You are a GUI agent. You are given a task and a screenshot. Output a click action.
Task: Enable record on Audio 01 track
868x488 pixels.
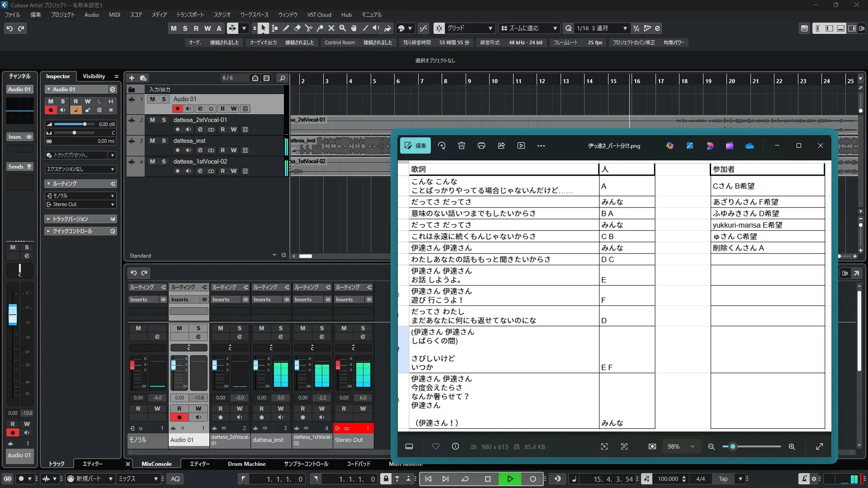click(177, 108)
